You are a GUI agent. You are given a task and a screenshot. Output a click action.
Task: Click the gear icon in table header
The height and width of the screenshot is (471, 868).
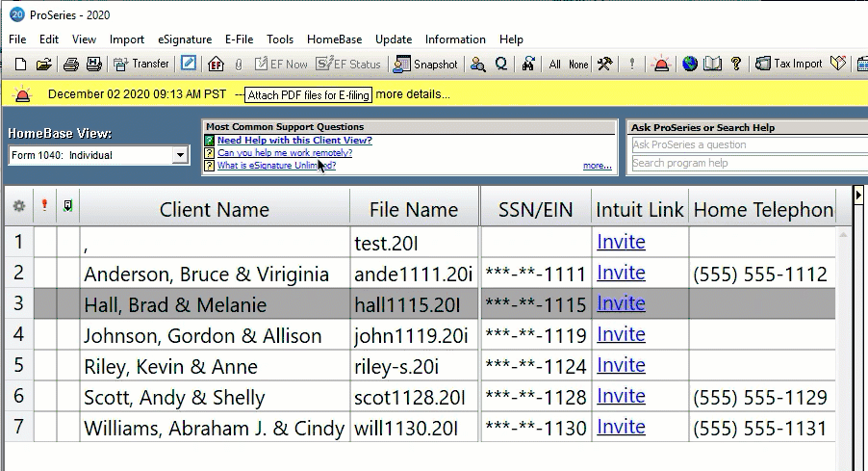[x=19, y=206]
